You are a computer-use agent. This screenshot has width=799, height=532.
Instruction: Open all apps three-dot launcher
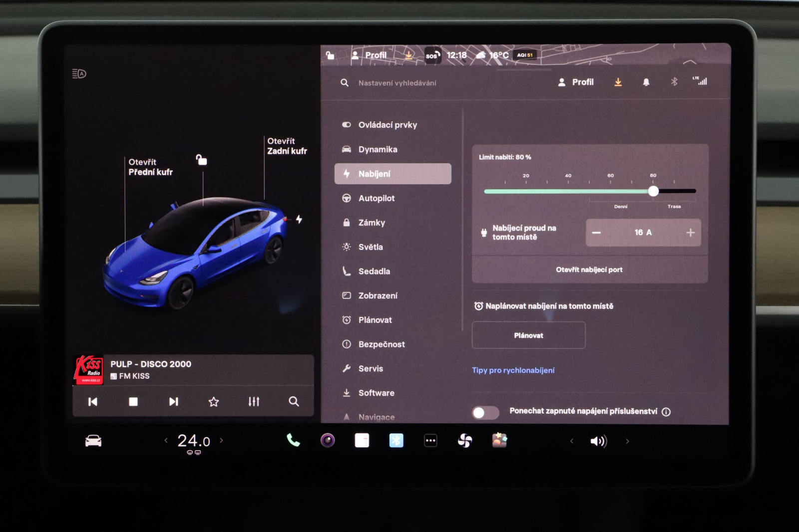point(430,440)
